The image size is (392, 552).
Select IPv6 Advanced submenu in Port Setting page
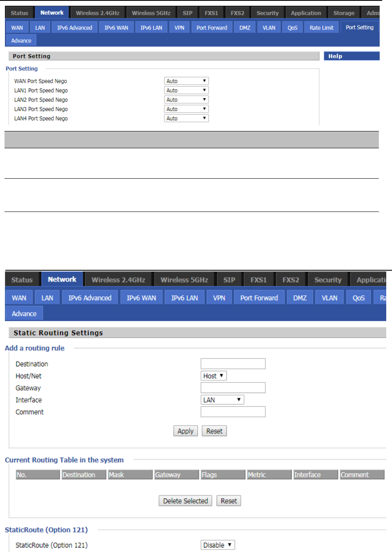coord(75,28)
